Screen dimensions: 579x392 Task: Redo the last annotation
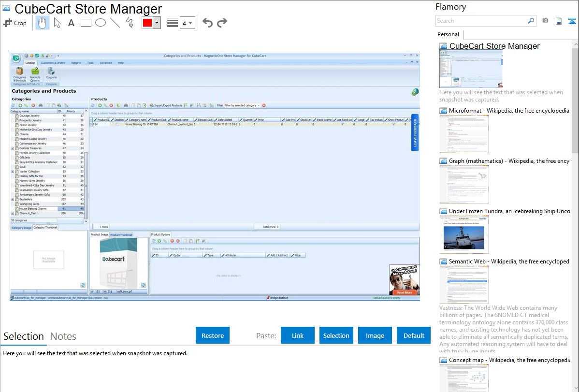click(x=222, y=23)
